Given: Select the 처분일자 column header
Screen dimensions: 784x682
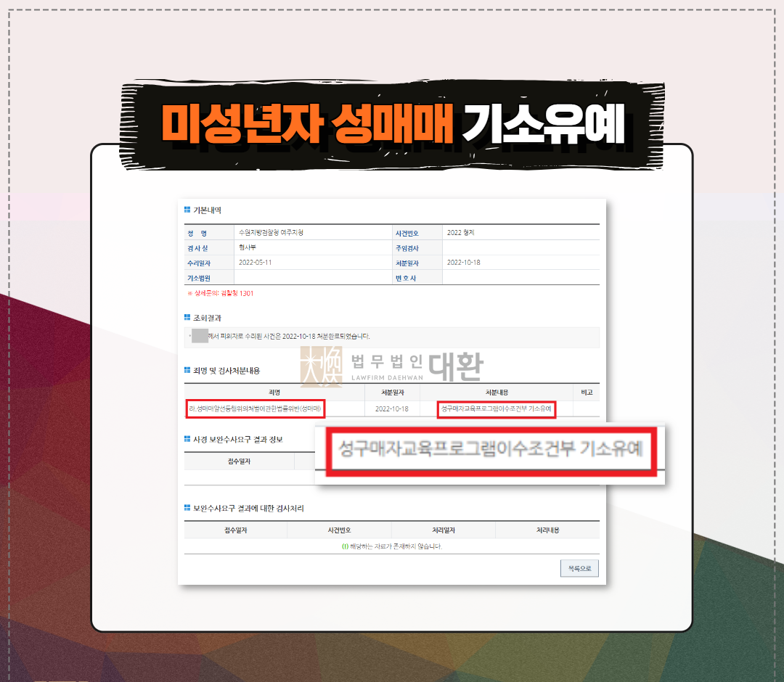Looking at the screenshot, I should coord(392,393).
